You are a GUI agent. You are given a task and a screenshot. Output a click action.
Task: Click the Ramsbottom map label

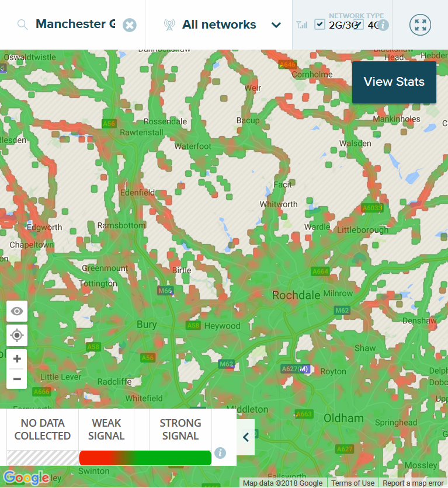click(121, 225)
